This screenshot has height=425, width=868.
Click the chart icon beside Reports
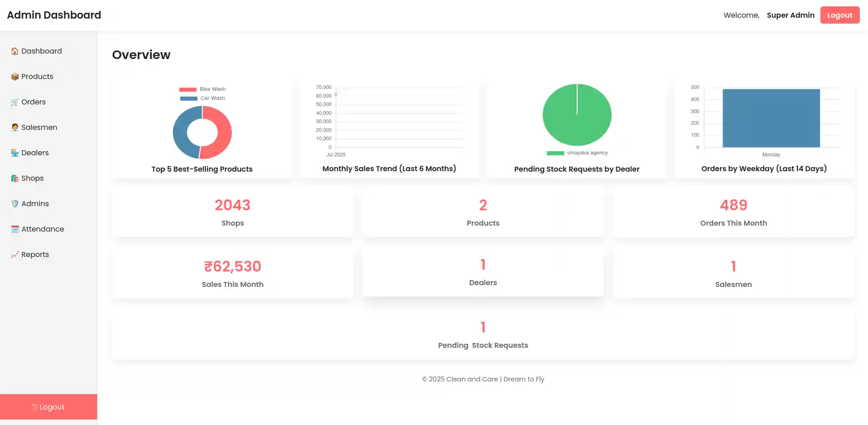pyautogui.click(x=15, y=255)
